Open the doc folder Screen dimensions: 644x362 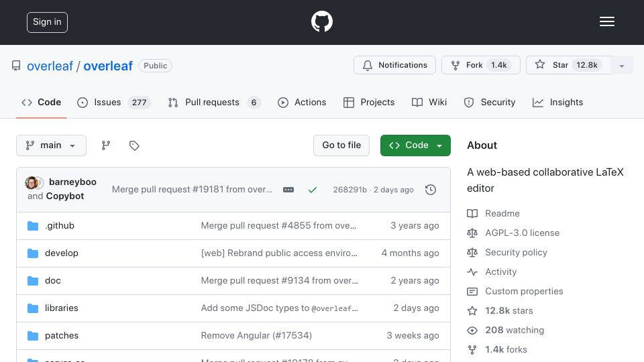(53, 280)
